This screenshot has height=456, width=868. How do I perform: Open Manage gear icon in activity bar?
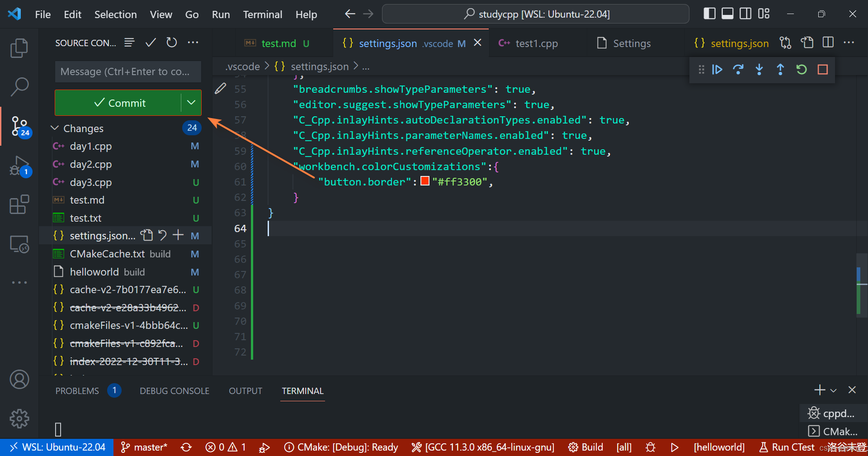tap(19, 419)
